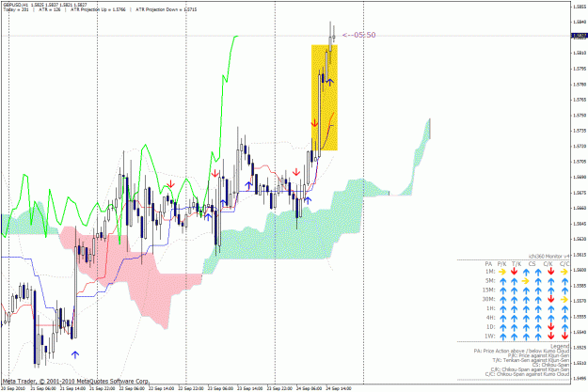Click the '1D:' timeframe row label
This screenshot has height=392, width=588.
tap(490, 327)
